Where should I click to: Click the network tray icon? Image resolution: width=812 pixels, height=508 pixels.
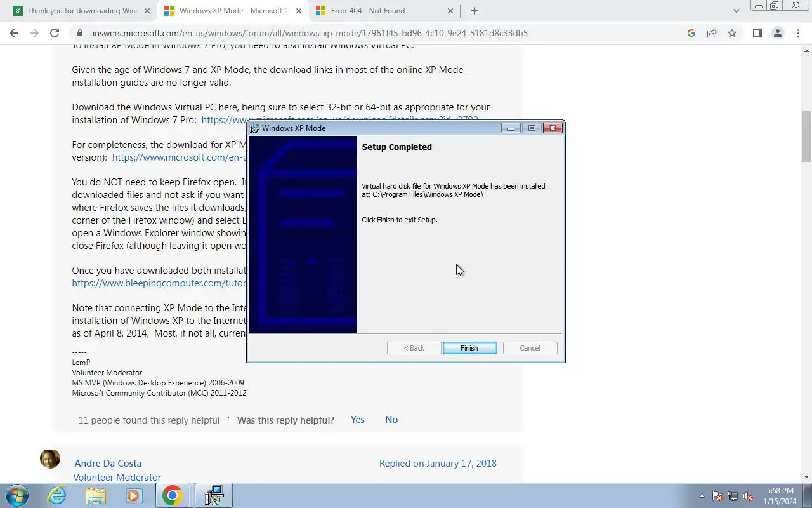coord(733,496)
